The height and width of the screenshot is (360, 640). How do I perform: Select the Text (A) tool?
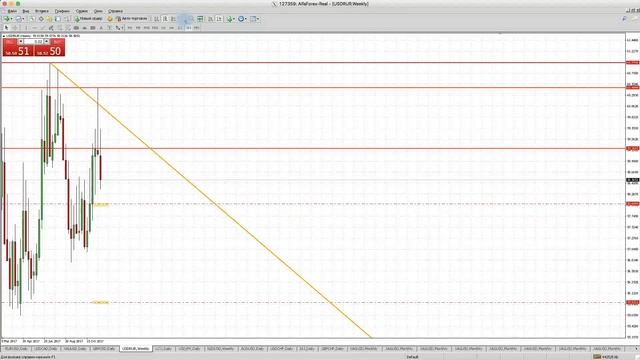tap(101, 28)
